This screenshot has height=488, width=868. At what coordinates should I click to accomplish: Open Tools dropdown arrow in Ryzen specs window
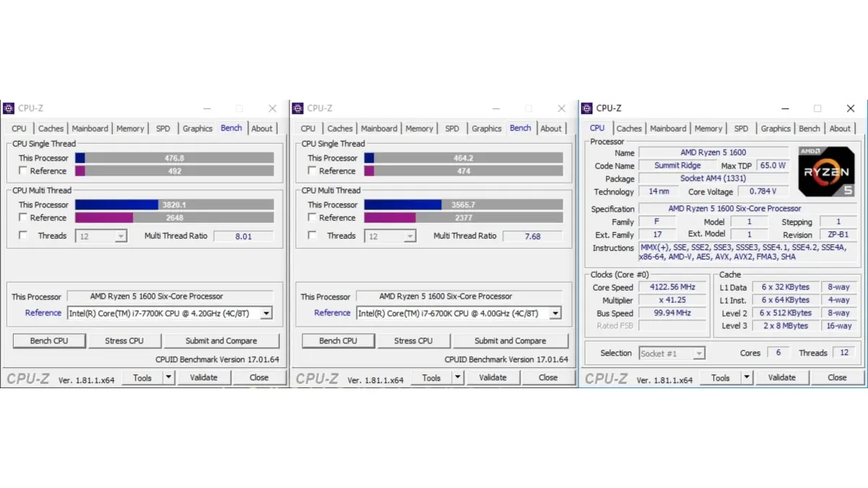pyautogui.click(x=747, y=377)
